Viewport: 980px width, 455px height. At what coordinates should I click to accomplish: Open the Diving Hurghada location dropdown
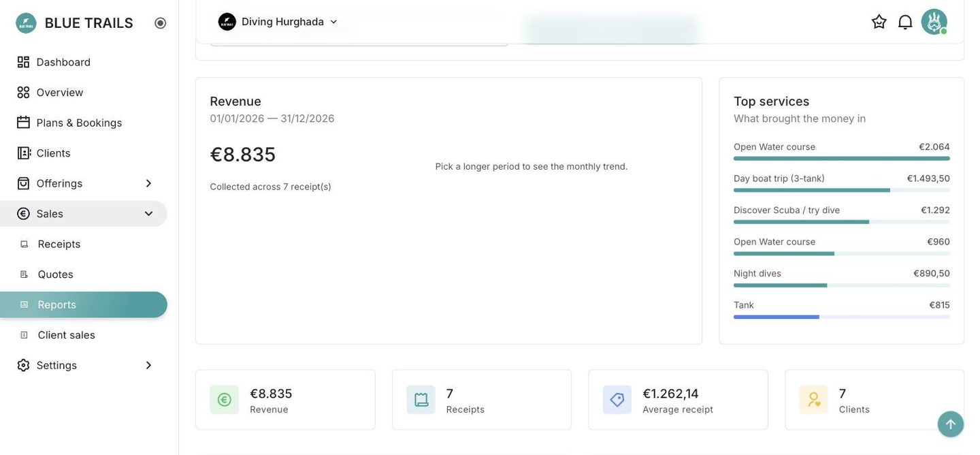pos(278,22)
